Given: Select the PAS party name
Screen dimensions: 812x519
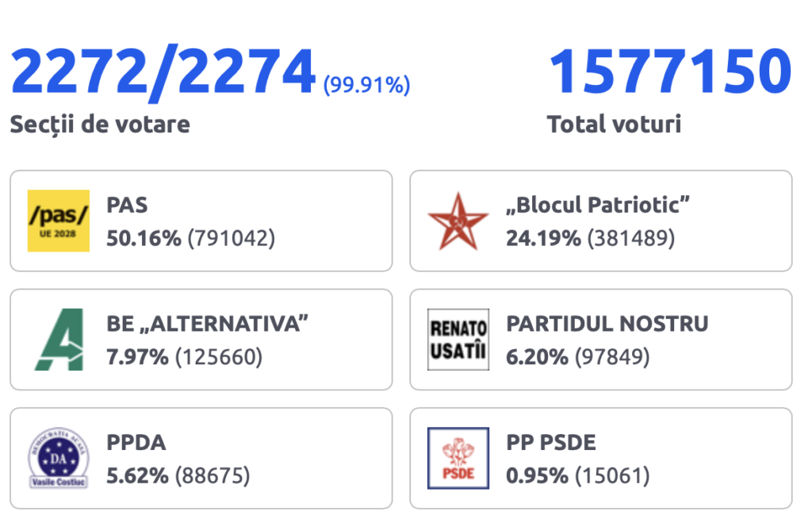Looking at the screenshot, I should point(127,206).
